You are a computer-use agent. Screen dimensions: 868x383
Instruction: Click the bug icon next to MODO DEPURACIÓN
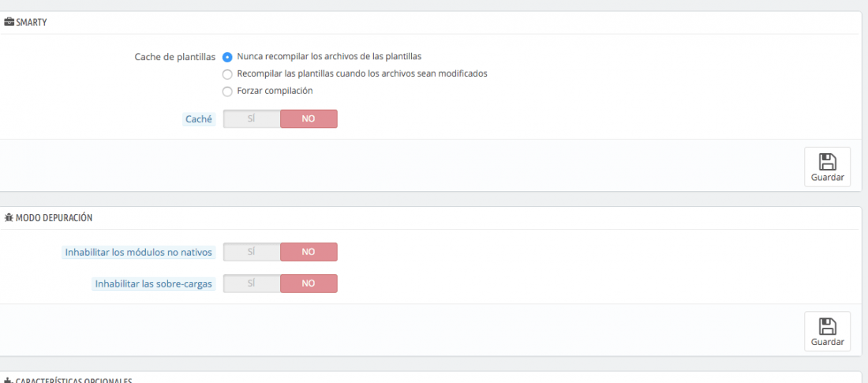coord(9,218)
